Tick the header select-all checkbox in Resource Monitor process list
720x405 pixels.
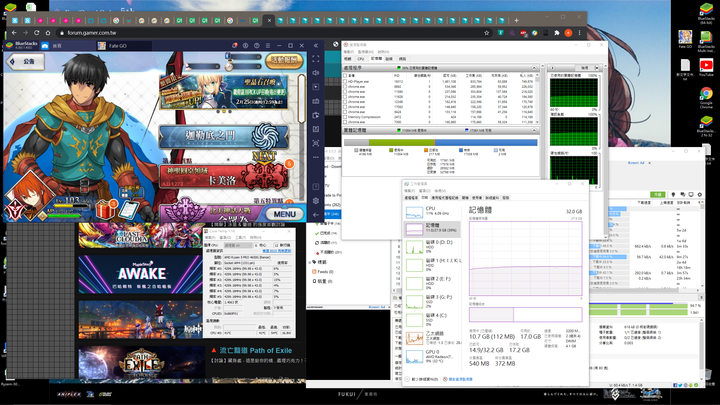345,75
